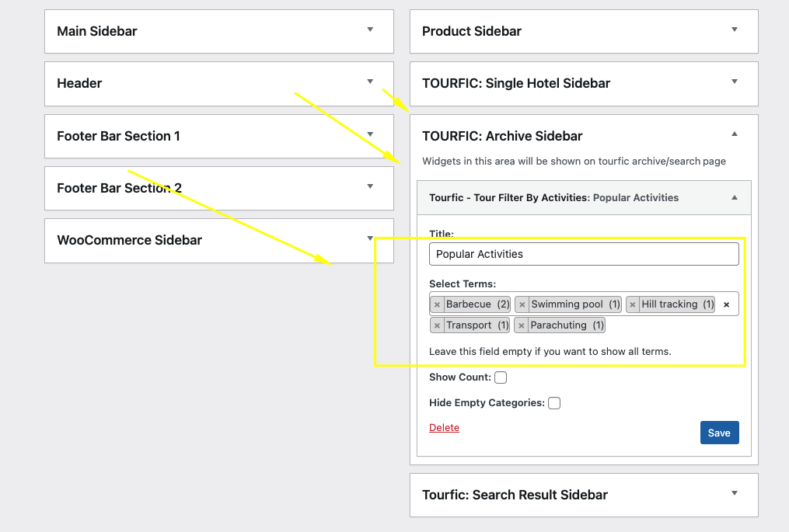Expand the Main Sidebar panel

click(370, 30)
